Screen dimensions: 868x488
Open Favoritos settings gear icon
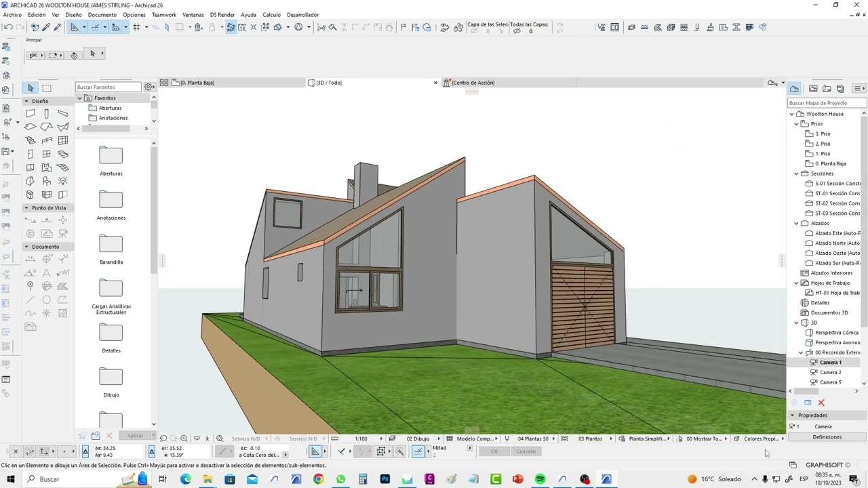[x=149, y=87]
